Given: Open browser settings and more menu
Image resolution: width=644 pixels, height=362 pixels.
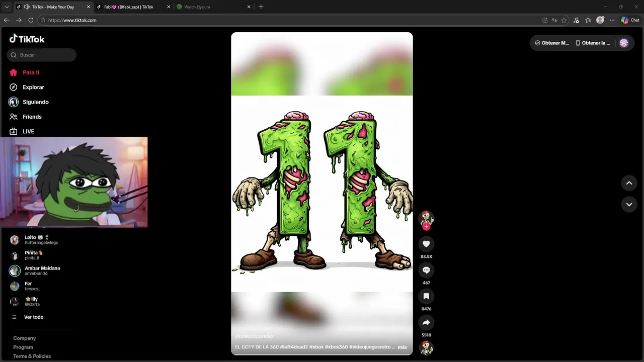Looking at the screenshot, I should pyautogui.click(x=612, y=20).
